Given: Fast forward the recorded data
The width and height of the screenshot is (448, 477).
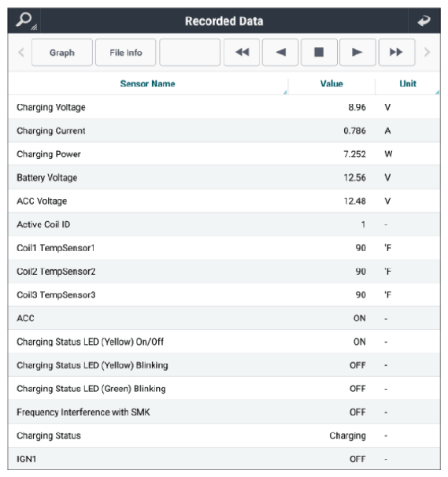Looking at the screenshot, I should click(x=397, y=52).
